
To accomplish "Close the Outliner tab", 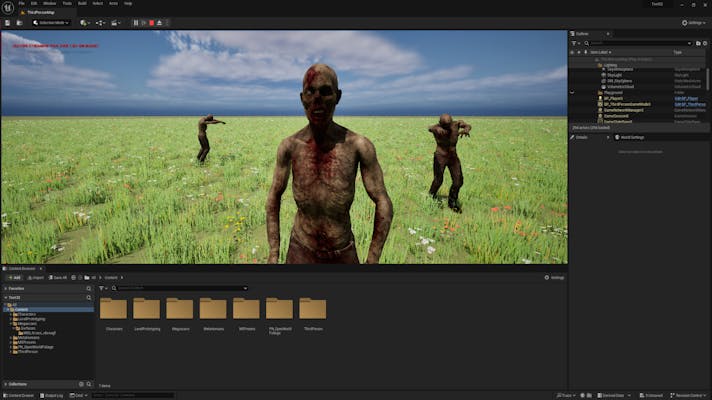I will [x=608, y=34].
